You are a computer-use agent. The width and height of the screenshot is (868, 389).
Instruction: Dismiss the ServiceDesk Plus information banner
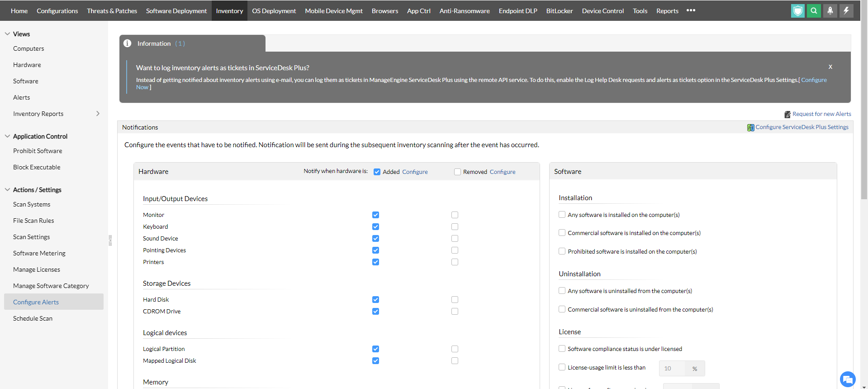point(830,67)
